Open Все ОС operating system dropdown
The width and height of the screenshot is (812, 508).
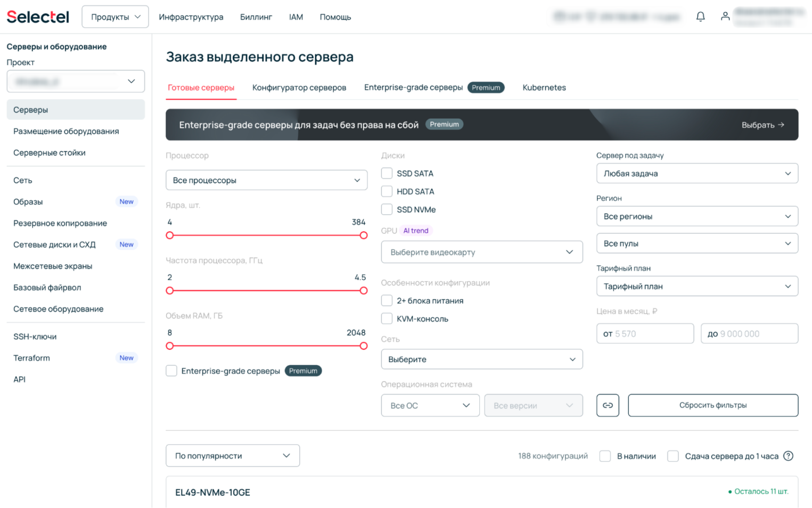[x=430, y=405]
